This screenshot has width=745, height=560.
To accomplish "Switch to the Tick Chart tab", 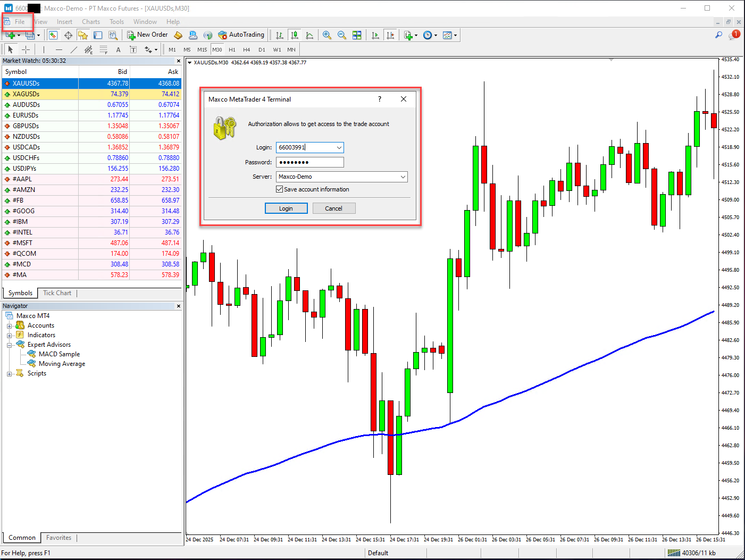I will coord(57,293).
